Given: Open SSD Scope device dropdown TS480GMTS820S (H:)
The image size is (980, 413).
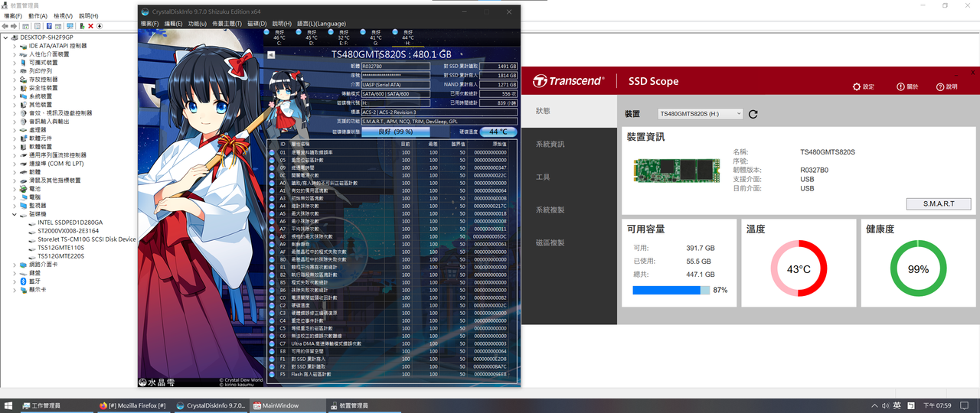Looking at the screenshot, I should point(701,114).
